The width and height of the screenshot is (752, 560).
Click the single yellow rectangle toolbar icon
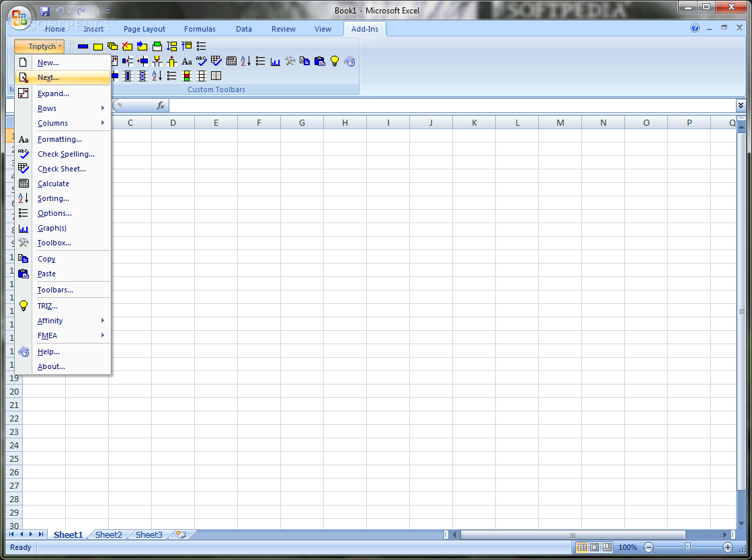[98, 46]
